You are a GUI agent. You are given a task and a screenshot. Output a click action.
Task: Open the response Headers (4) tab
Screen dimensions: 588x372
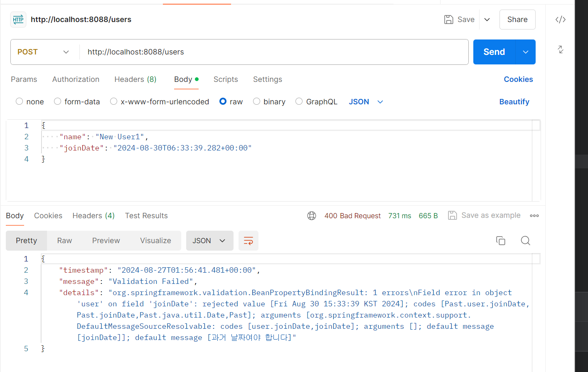coord(93,216)
